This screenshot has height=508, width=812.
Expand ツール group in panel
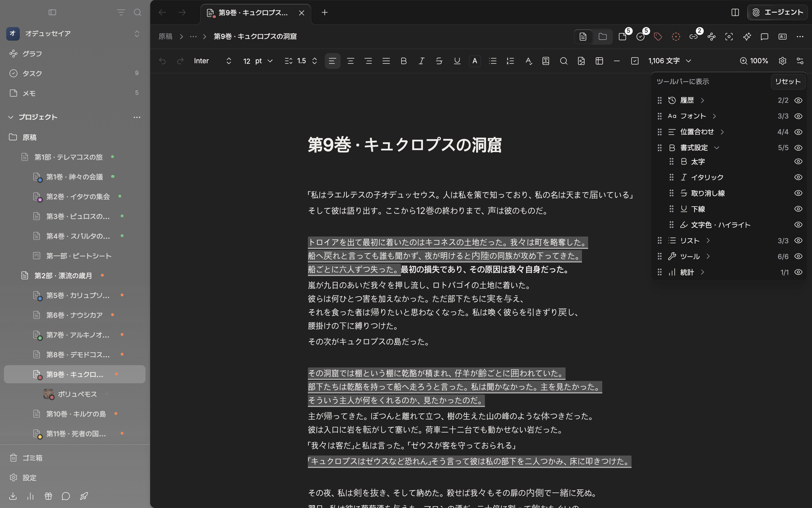click(x=708, y=256)
